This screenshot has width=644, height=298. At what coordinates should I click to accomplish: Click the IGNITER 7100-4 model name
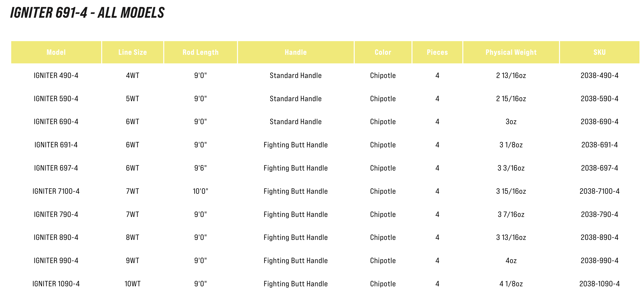(x=56, y=191)
